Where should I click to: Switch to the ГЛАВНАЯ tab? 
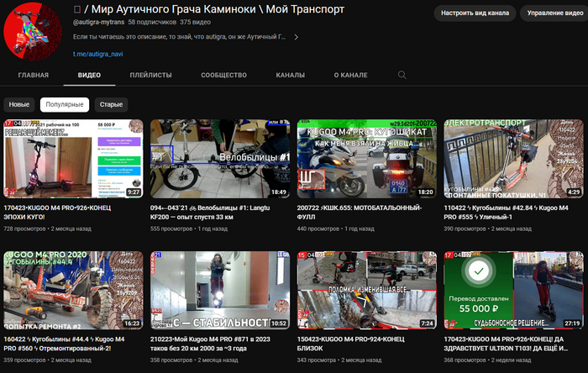coord(34,75)
